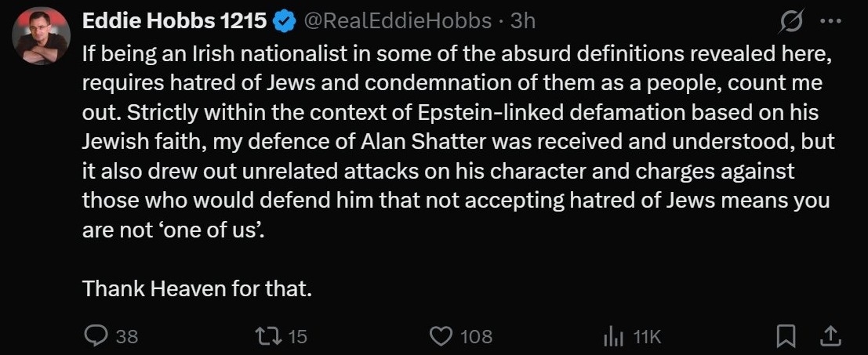The height and width of the screenshot is (355, 868).
Task: Repost the tweet using the retweet icon
Action: [x=269, y=336]
